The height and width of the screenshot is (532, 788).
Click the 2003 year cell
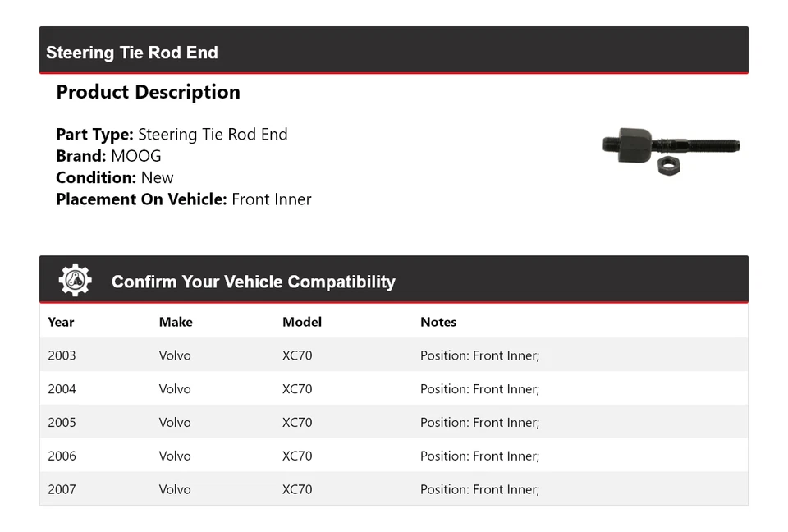62,355
